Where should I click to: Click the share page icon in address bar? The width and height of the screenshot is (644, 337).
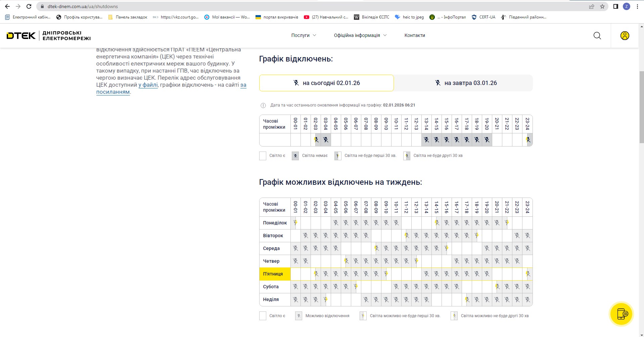coord(591,6)
